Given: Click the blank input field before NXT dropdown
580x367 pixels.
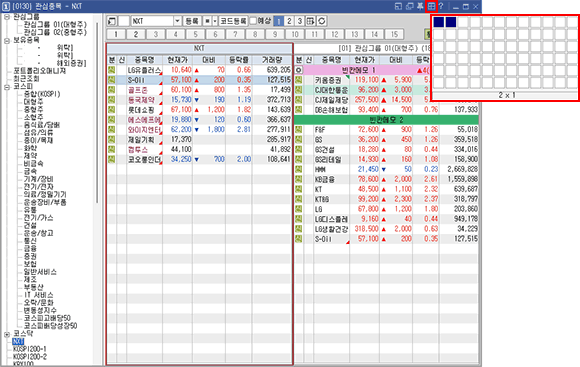Looking at the screenshot, I should click(x=124, y=21).
